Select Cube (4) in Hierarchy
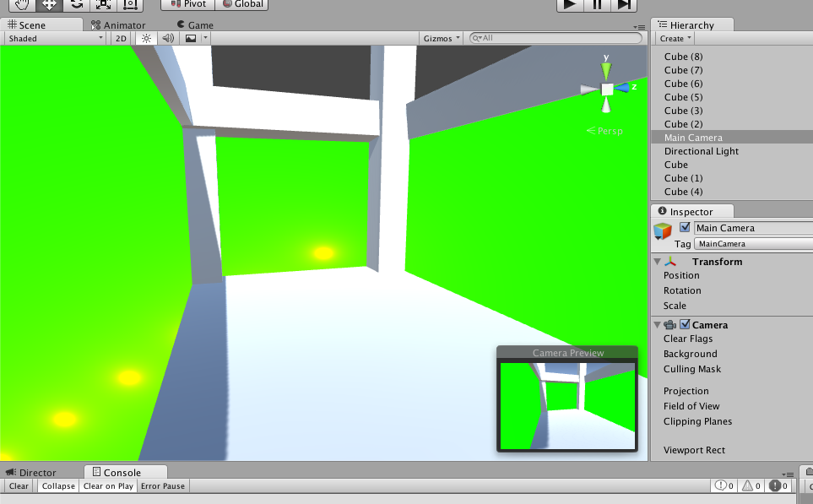The width and height of the screenshot is (813, 504). 732,192
